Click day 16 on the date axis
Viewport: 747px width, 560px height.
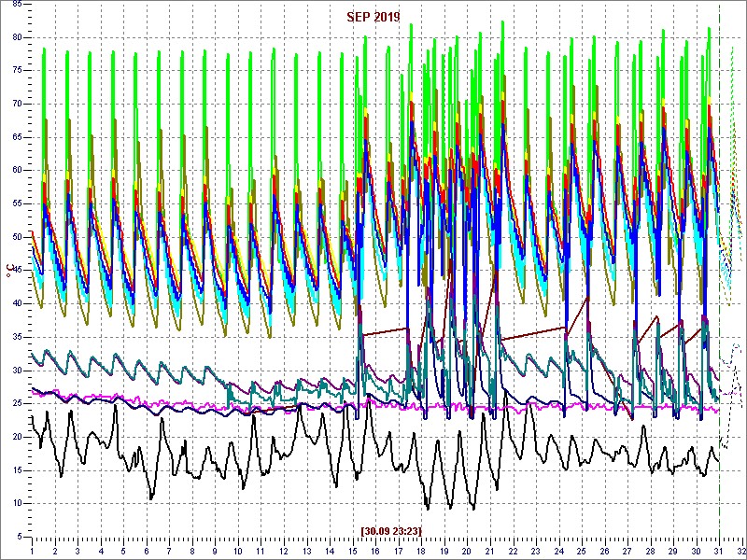(x=375, y=552)
